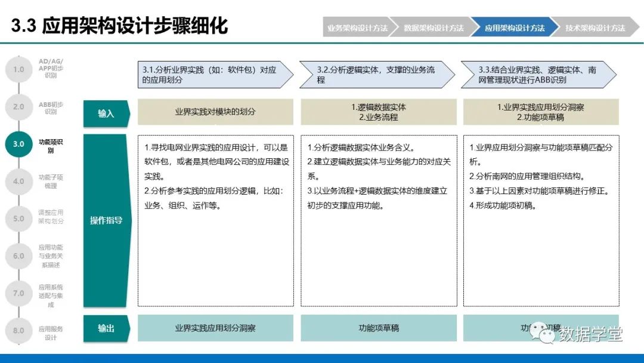The height and width of the screenshot is (363, 644).
Task: Click step circle 4.0 功能子项梳理
Action: (x=19, y=181)
